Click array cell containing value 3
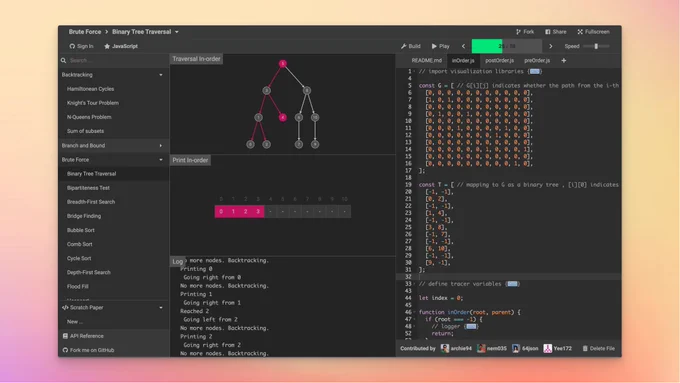 pyautogui.click(x=258, y=212)
